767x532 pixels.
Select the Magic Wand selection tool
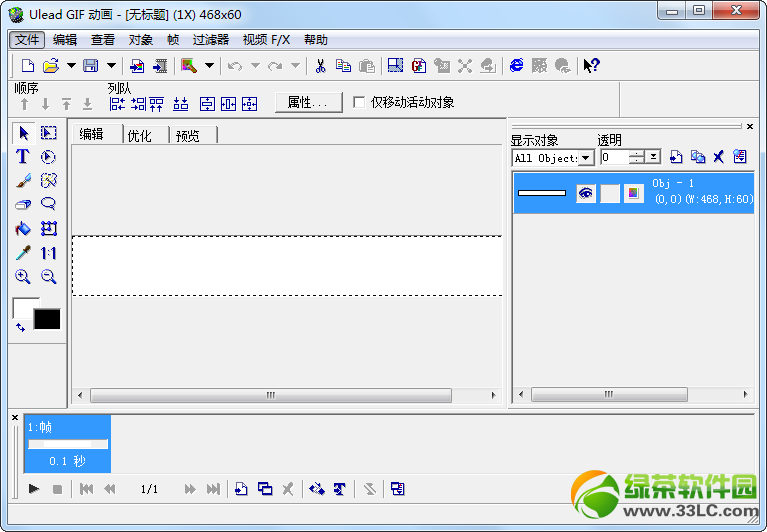(48, 180)
